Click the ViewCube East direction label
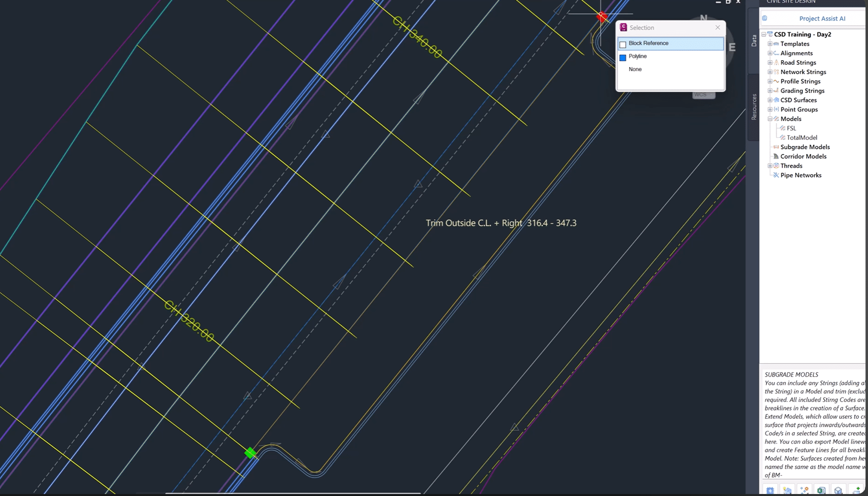Image resolution: width=868 pixels, height=496 pixels. (x=732, y=48)
